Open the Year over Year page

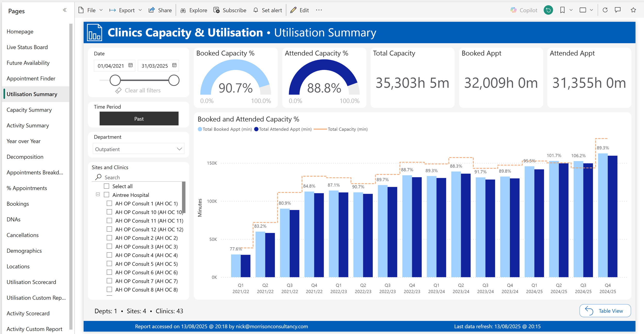(23, 141)
